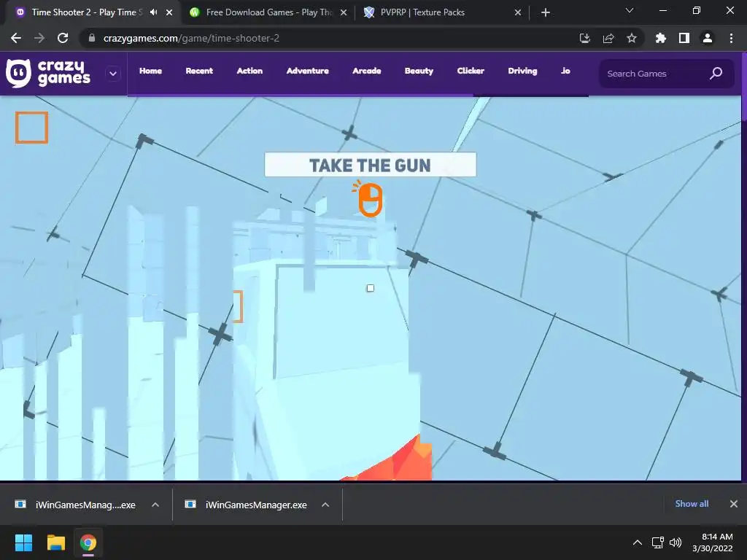Open the volume icon in system tray
The image size is (747, 560).
(x=676, y=542)
